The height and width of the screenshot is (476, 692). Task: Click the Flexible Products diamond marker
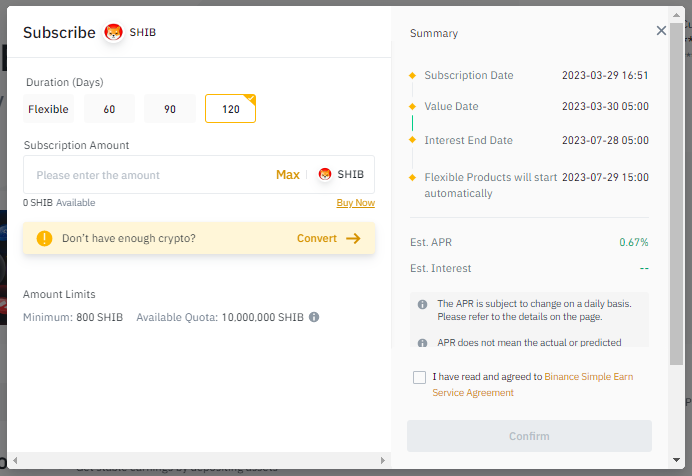pyautogui.click(x=412, y=177)
